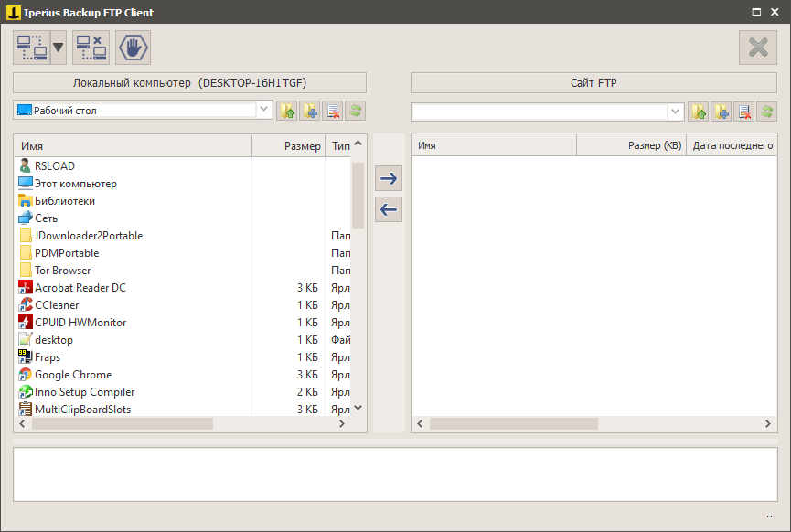
Task: Go up one folder on local computer
Action: (287, 111)
